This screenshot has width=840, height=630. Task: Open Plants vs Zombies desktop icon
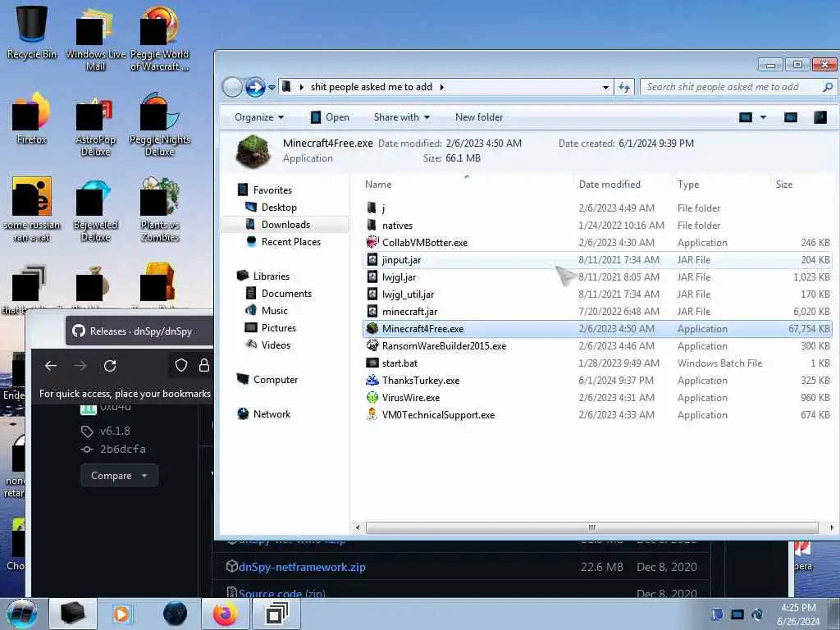coord(160,209)
